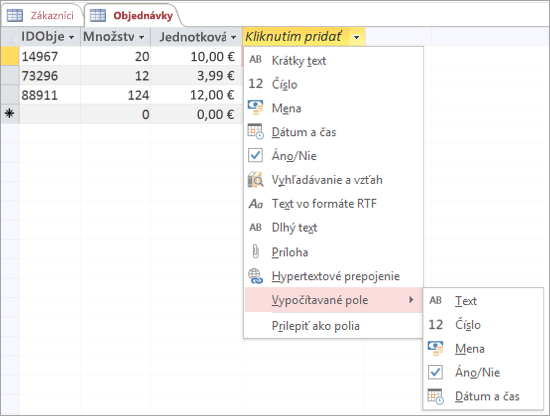This screenshot has width=550, height=416.
Task: Choose the Príloha attachment field type
Action: coord(333,252)
